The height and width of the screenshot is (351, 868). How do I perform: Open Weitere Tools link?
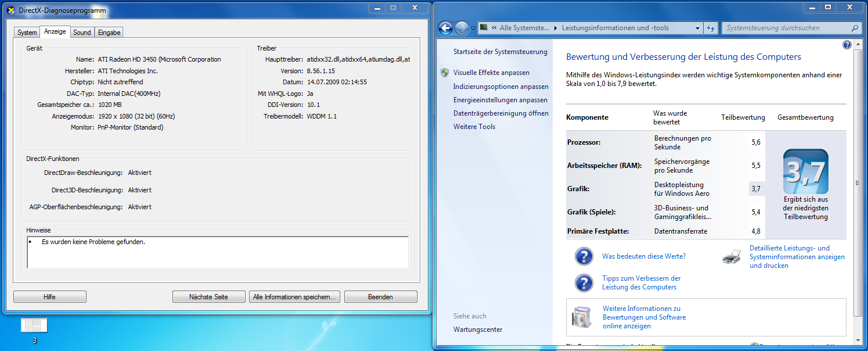point(474,127)
